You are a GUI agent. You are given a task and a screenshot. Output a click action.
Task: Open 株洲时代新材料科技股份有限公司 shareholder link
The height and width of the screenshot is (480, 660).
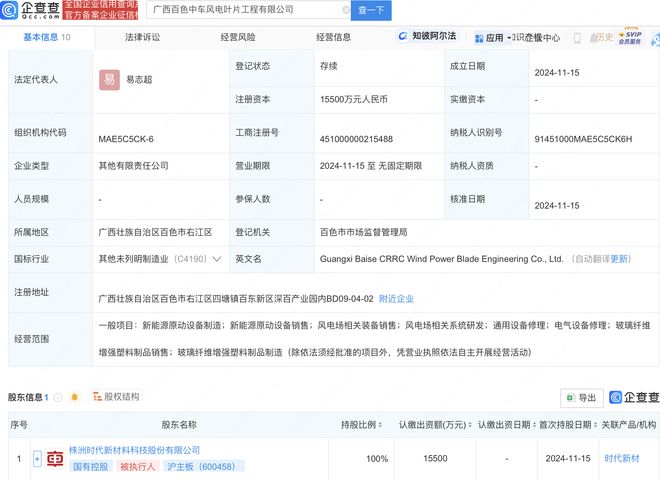[x=134, y=451]
